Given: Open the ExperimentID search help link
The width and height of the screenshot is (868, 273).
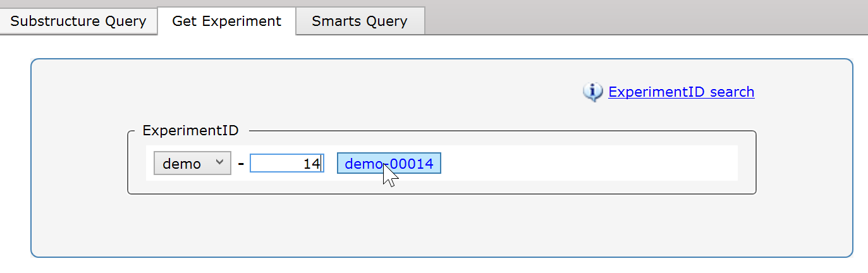Looking at the screenshot, I should [681, 92].
